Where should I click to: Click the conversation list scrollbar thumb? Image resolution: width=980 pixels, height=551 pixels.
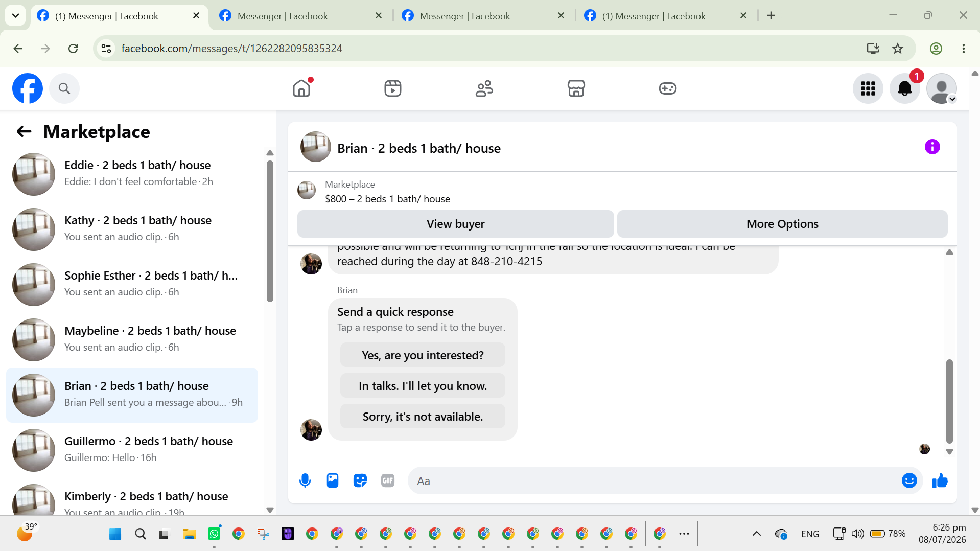[x=270, y=231]
